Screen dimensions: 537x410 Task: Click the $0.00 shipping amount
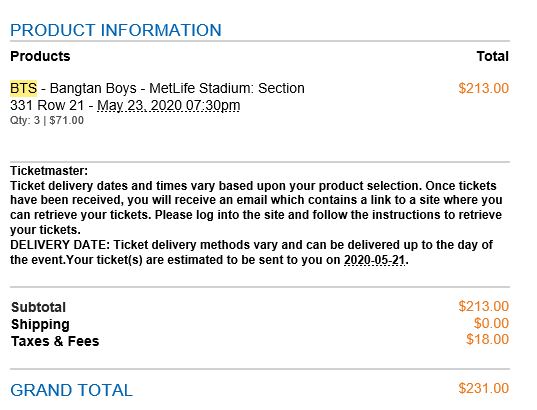(x=491, y=323)
